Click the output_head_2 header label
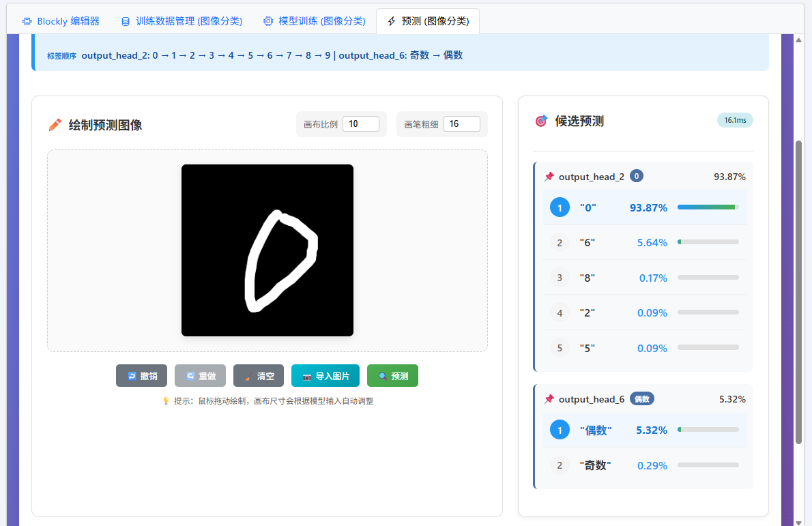This screenshot has height=526, width=812. click(592, 177)
